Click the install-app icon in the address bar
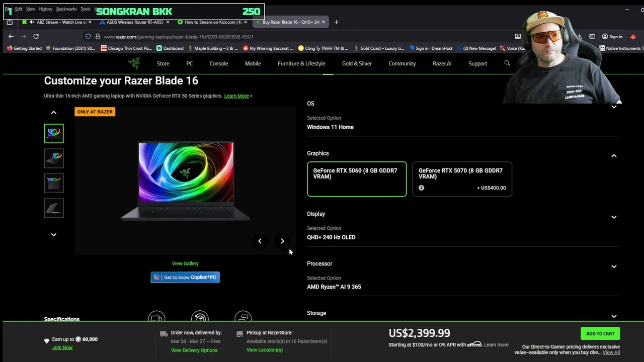 pyautogui.click(x=518, y=36)
